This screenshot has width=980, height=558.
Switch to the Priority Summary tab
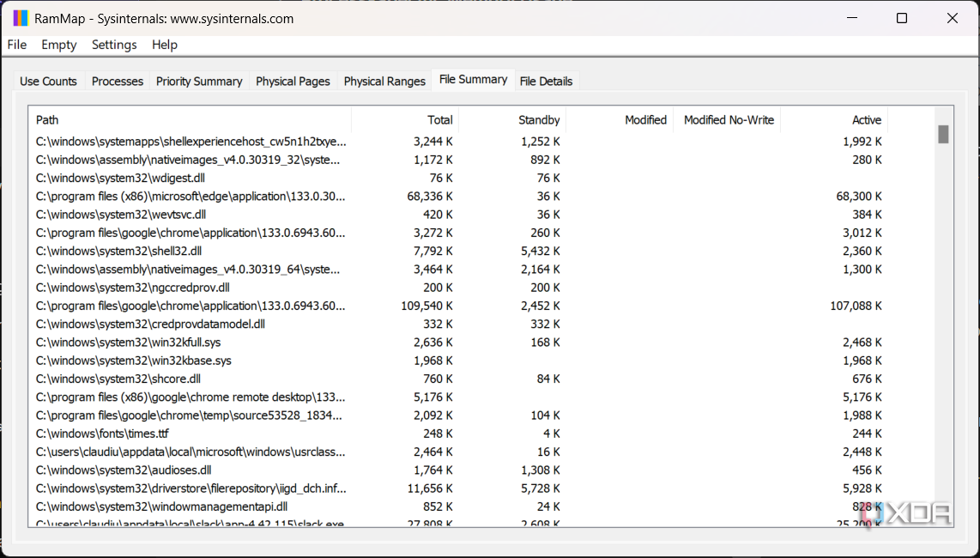coord(199,82)
